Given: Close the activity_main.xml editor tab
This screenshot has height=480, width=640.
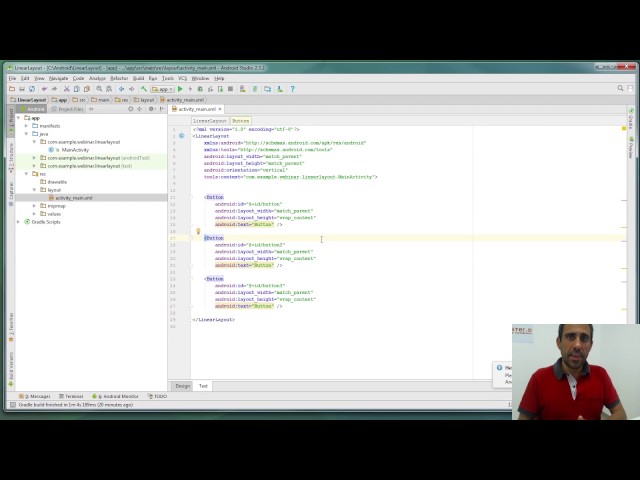Looking at the screenshot, I should (220, 109).
